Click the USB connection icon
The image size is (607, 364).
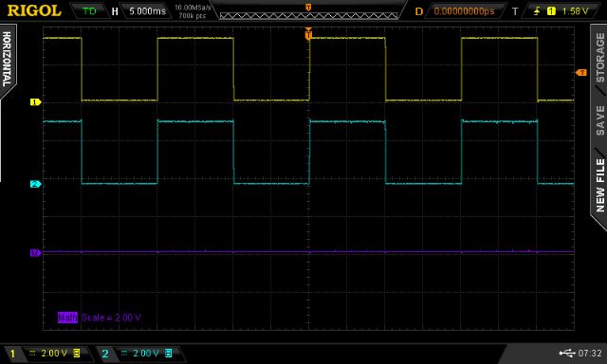[567, 353]
